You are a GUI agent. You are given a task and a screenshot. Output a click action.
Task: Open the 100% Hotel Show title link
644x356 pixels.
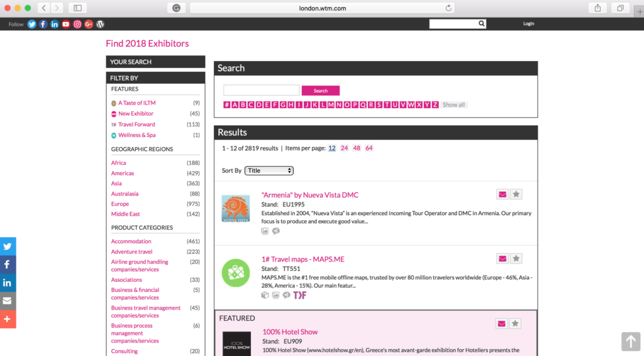[290, 332]
